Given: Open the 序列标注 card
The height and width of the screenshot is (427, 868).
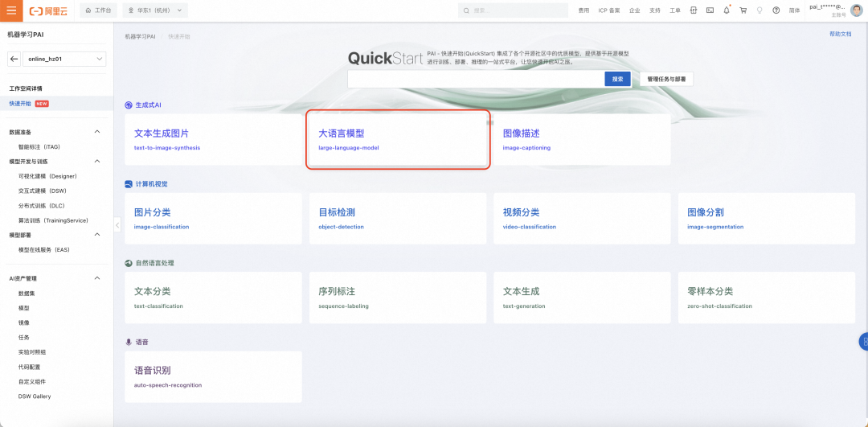Looking at the screenshot, I should point(398,298).
